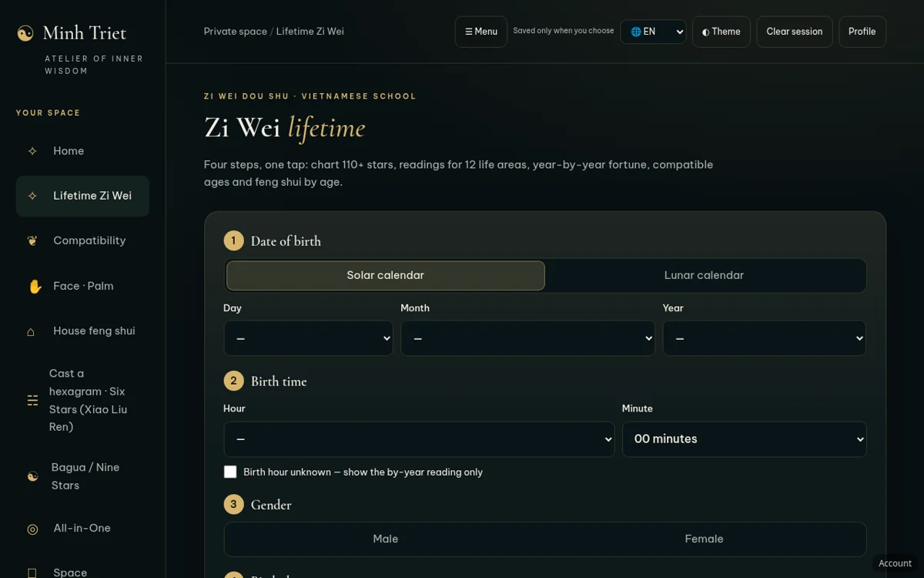Click the Lifetime Zi Wei breadcrumb
The image size is (924, 578).
click(310, 32)
